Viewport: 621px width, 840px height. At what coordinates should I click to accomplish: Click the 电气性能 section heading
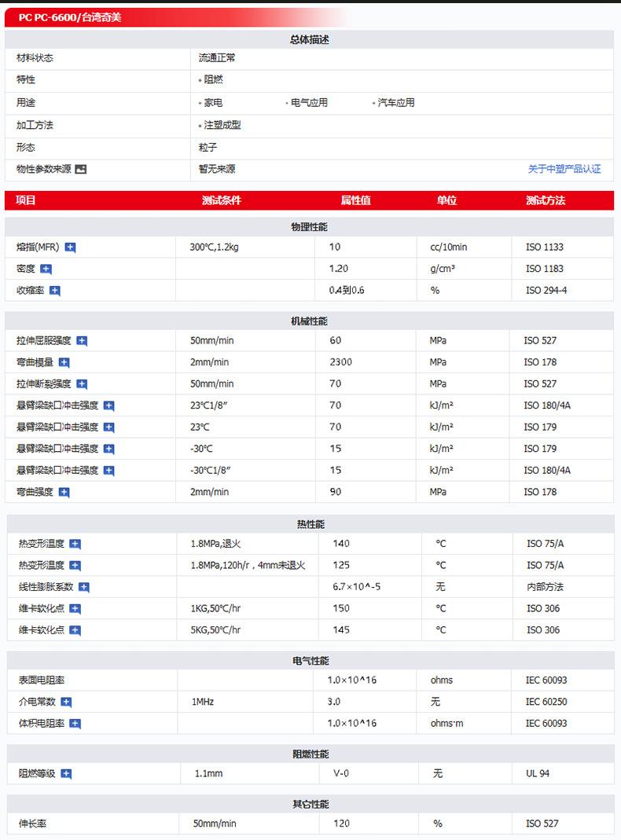tap(310, 661)
